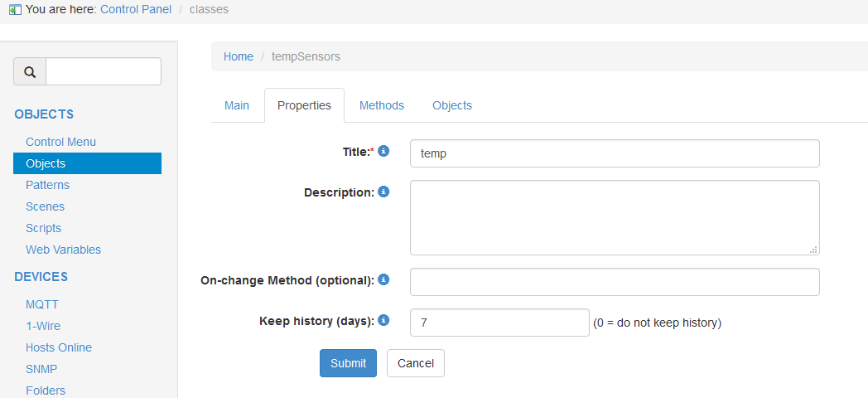Viewport: 868px width, 398px height.
Task: Open the Methods tab
Action: click(382, 105)
